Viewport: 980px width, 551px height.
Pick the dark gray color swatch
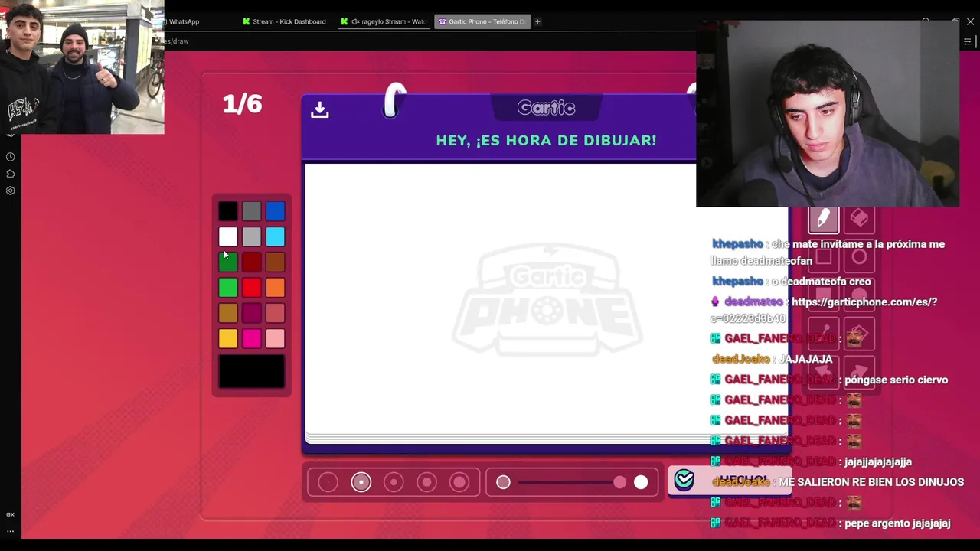(x=252, y=211)
